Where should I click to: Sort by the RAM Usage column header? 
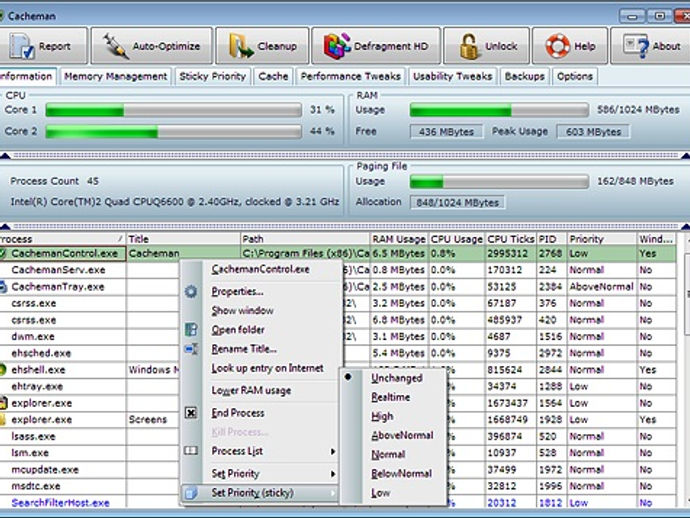[x=399, y=239]
